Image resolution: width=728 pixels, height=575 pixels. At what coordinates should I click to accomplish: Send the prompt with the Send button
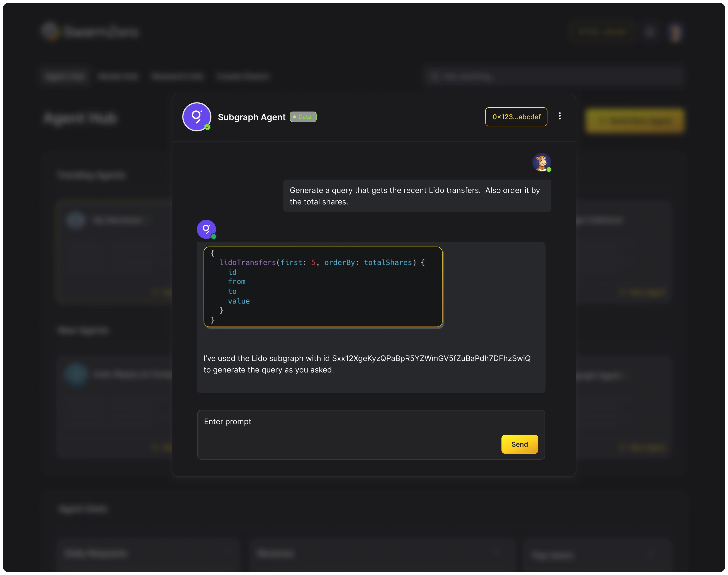[520, 444]
